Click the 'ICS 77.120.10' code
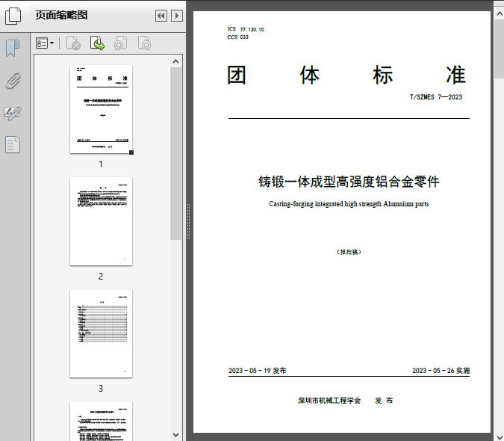The width and height of the screenshot is (504, 441). (246, 29)
